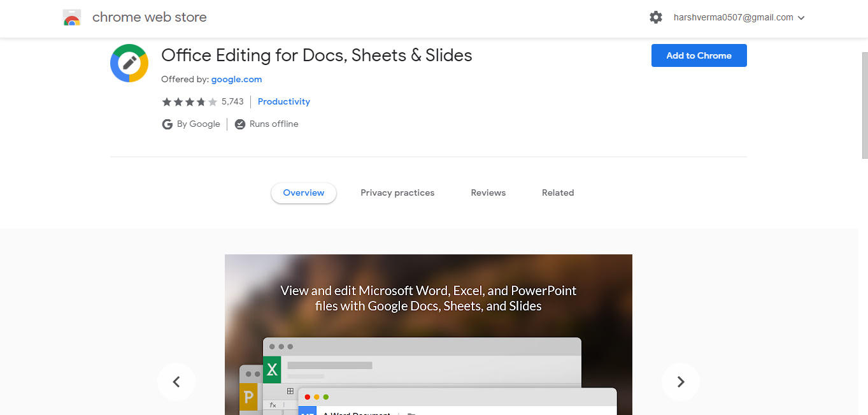Open the settings gear icon
Image resolution: width=868 pixels, height=415 pixels.
pyautogui.click(x=656, y=18)
